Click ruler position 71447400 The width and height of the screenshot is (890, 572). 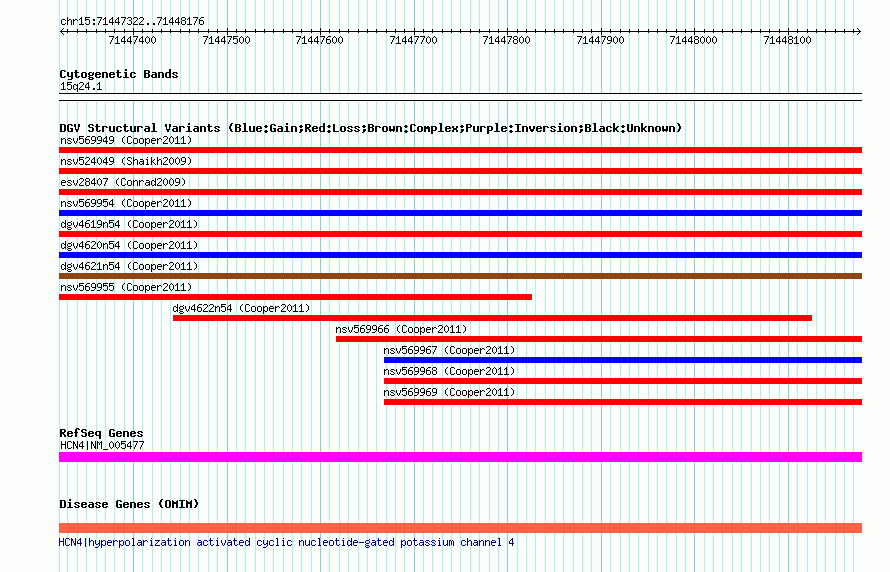click(x=132, y=40)
